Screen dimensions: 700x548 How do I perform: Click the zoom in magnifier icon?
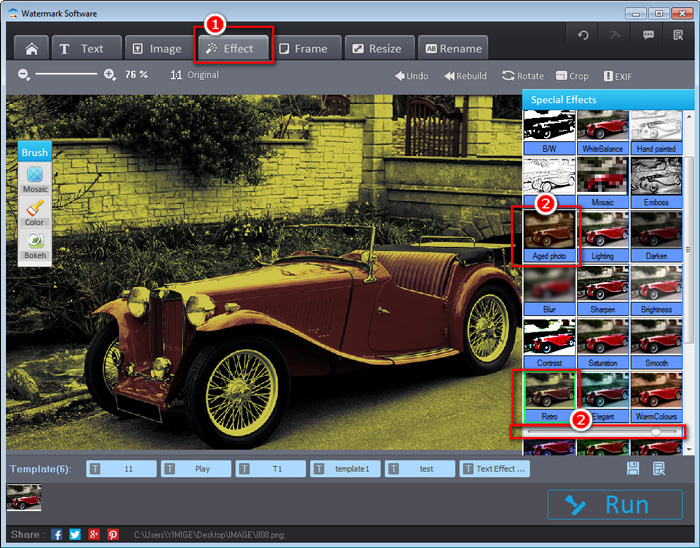pyautogui.click(x=109, y=75)
